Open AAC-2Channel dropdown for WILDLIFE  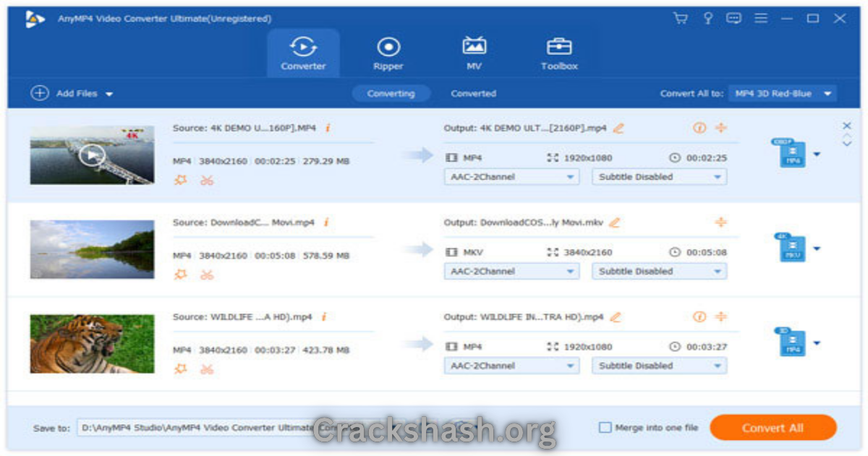[x=511, y=366]
